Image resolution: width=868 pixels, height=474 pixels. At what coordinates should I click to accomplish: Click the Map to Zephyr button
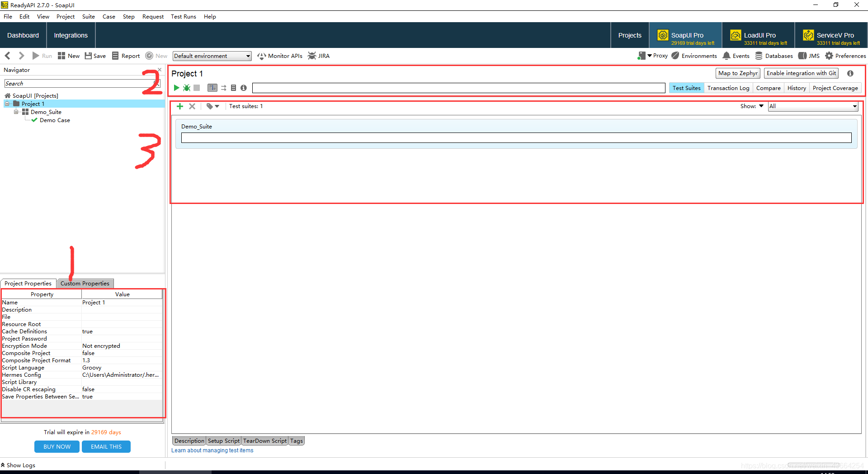[x=738, y=73]
